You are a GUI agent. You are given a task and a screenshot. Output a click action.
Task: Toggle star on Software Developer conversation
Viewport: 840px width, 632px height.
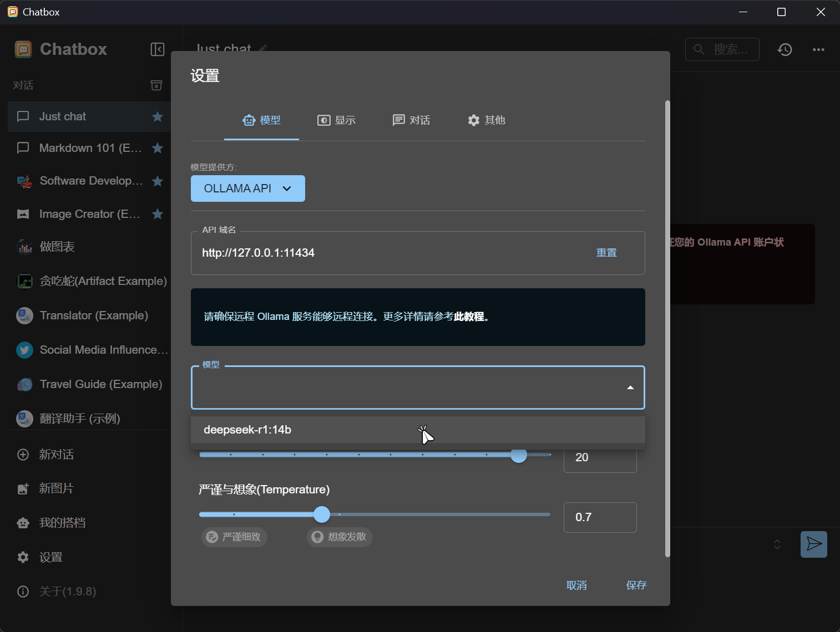158,181
